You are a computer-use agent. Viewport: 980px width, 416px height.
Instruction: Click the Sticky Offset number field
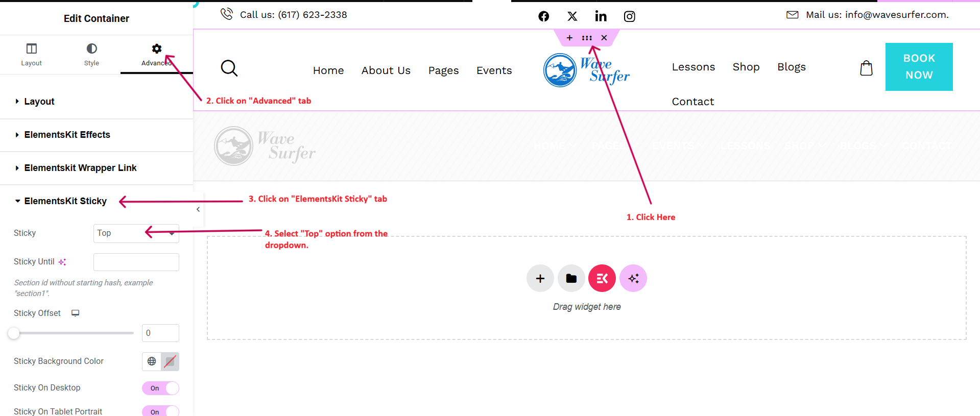[160, 333]
